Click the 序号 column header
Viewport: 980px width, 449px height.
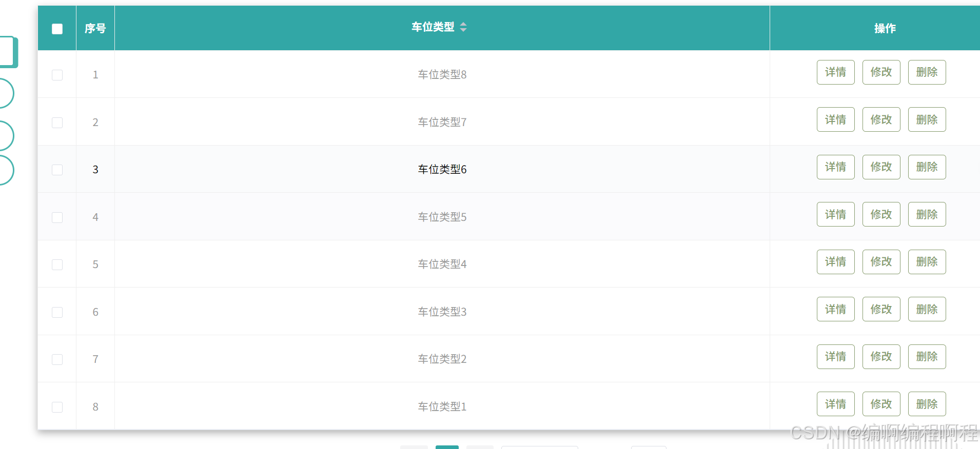tap(95, 29)
